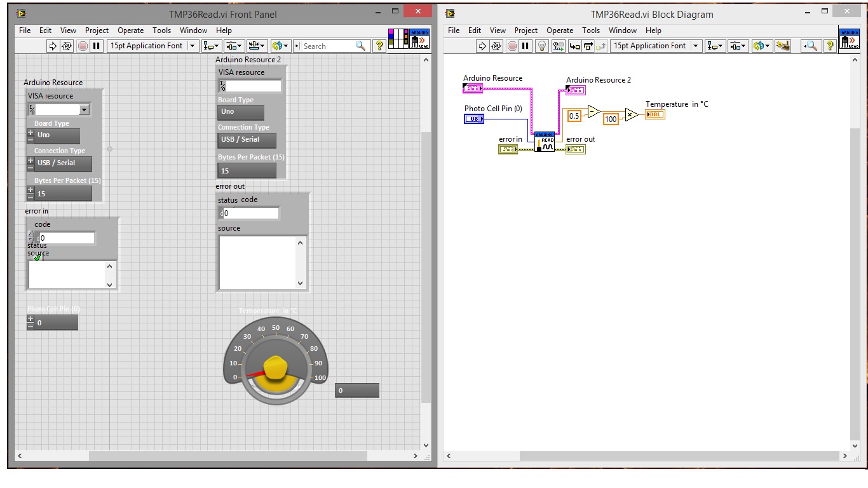This screenshot has width=868, height=488.
Task: Click Front Panel connector pane pattern icon
Action: (398, 39)
